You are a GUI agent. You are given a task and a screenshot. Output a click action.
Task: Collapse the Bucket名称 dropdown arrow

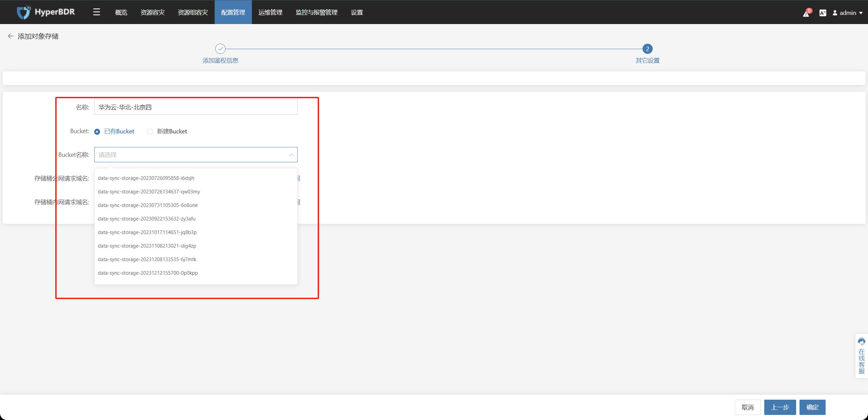pyautogui.click(x=291, y=155)
